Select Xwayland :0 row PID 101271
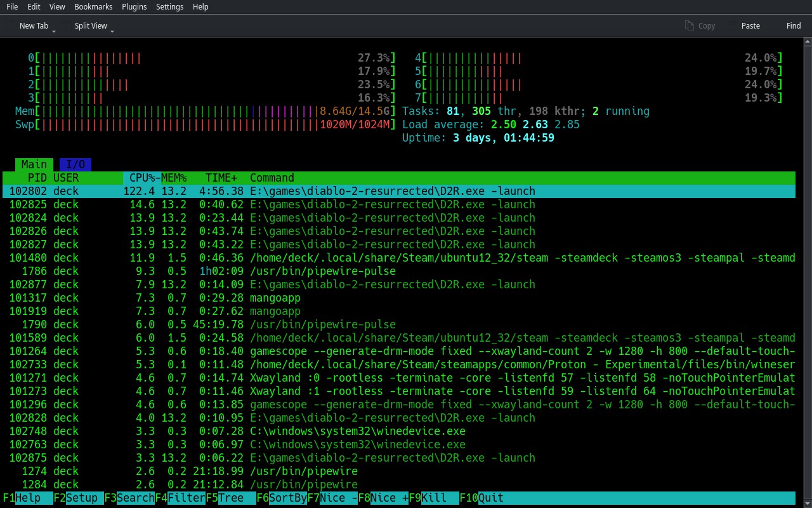Image resolution: width=812 pixels, height=508 pixels. pos(399,378)
